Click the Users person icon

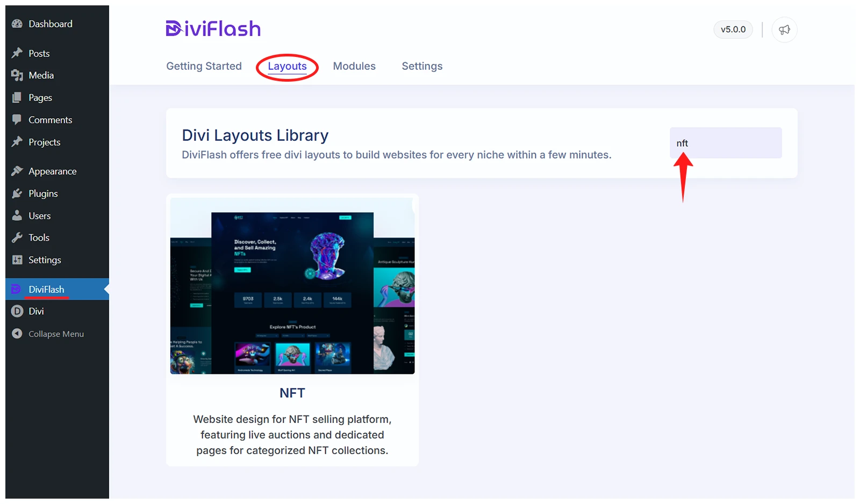(x=17, y=215)
